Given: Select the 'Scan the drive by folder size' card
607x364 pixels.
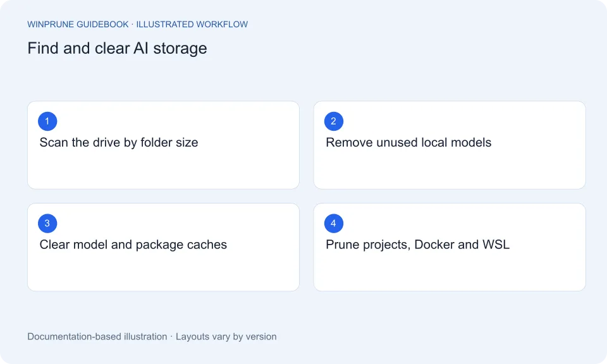Looking at the screenshot, I should point(163,145).
